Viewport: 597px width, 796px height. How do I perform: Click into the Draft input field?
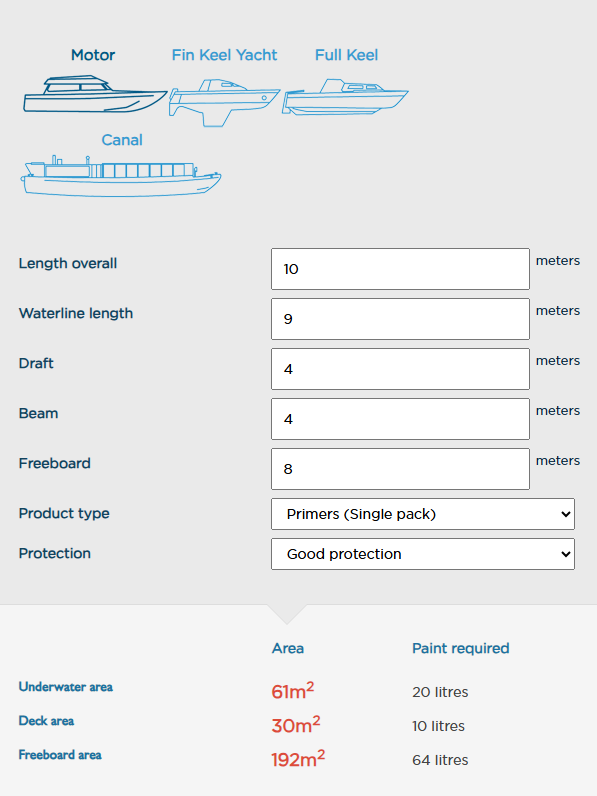[x=400, y=369]
